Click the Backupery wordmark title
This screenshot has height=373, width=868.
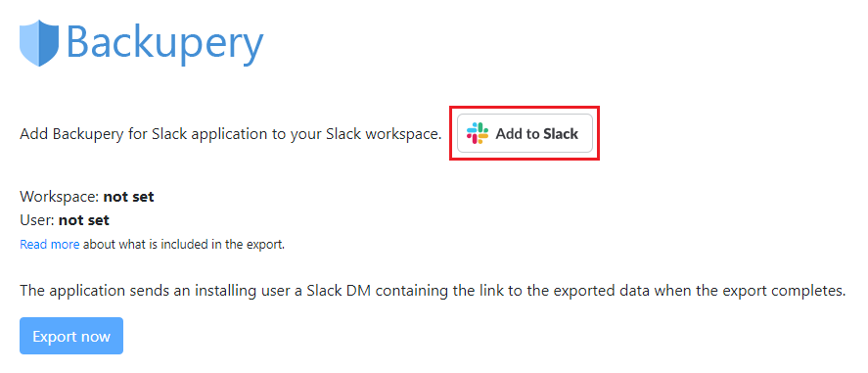[164, 43]
